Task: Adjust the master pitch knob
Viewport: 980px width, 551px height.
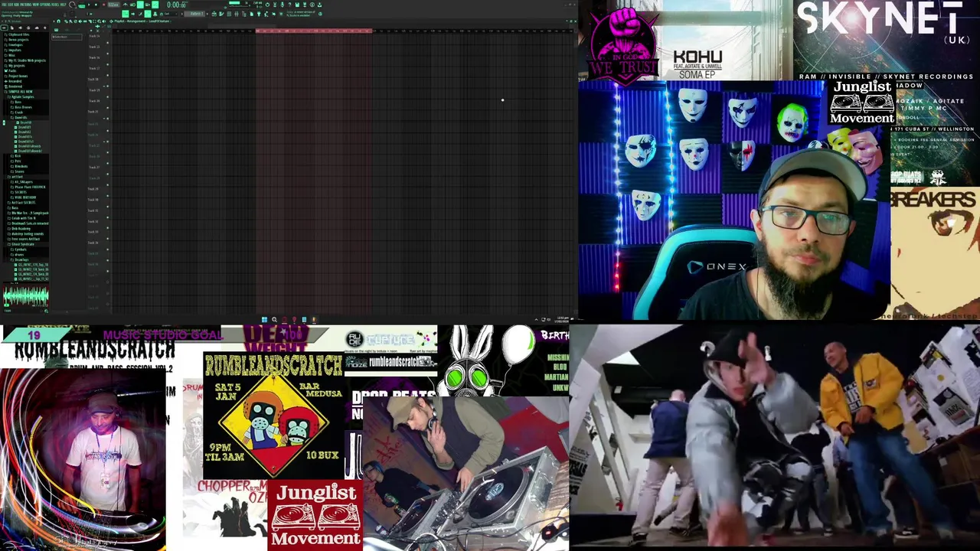Action: coord(72,14)
